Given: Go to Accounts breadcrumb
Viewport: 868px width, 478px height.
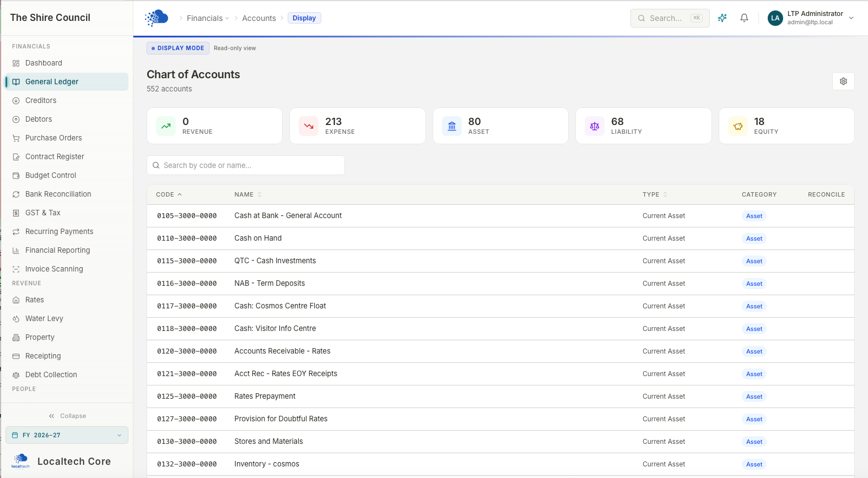Looking at the screenshot, I should click(x=259, y=18).
